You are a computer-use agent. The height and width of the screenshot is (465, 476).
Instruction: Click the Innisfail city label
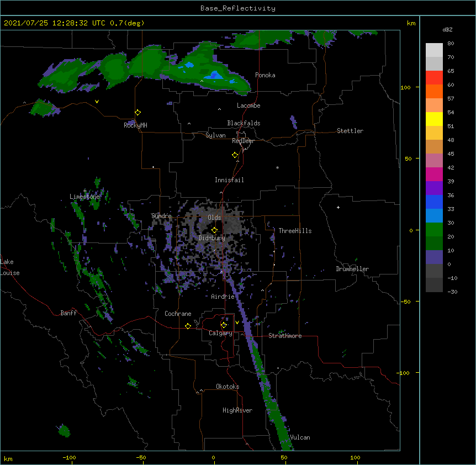[229, 180]
